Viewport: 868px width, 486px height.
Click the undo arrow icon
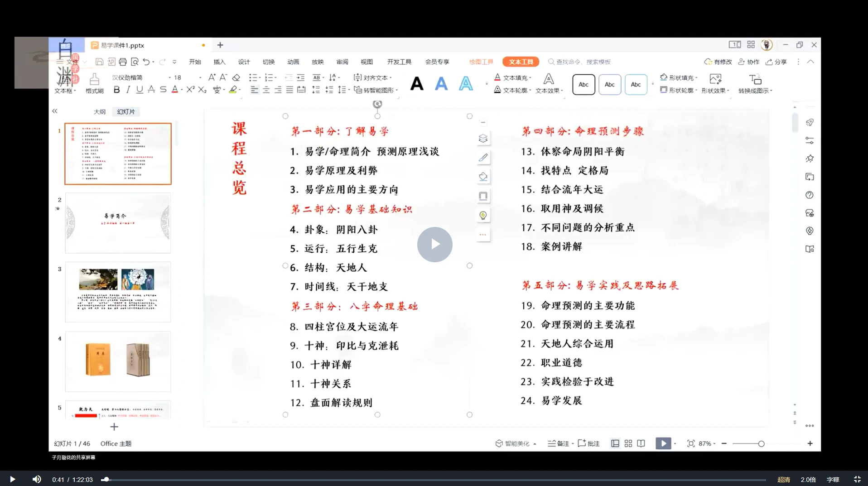click(x=146, y=62)
